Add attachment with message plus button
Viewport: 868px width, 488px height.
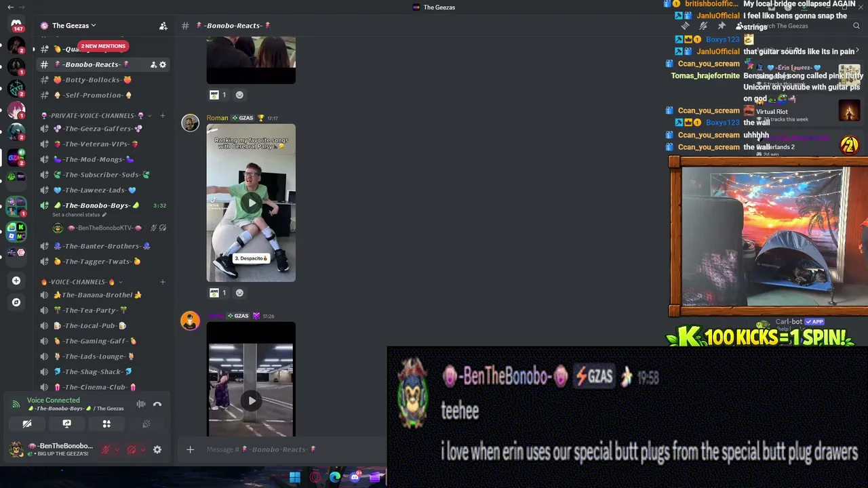coord(191,449)
